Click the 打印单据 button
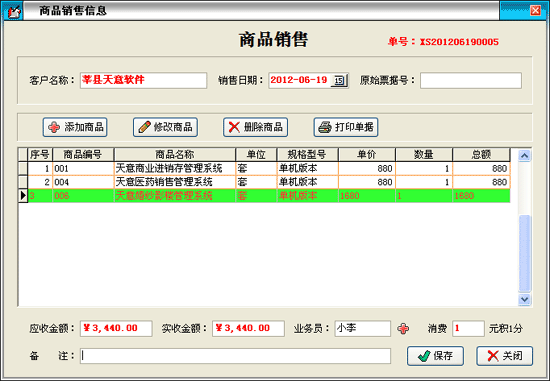 coord(346,127)
